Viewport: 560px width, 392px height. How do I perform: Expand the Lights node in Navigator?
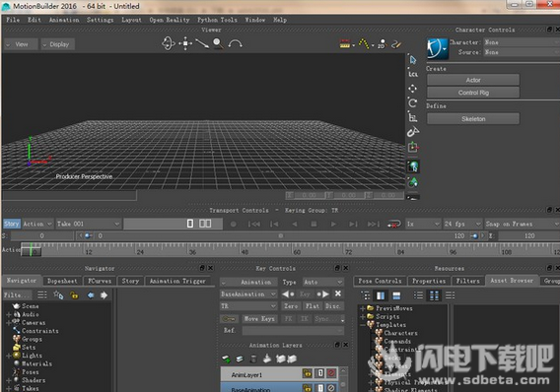(x=9, y=356)
